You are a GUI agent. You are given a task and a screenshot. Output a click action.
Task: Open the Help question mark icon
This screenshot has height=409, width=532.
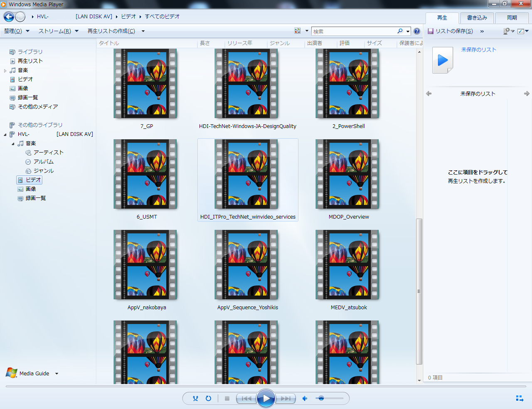pos(417,31)
